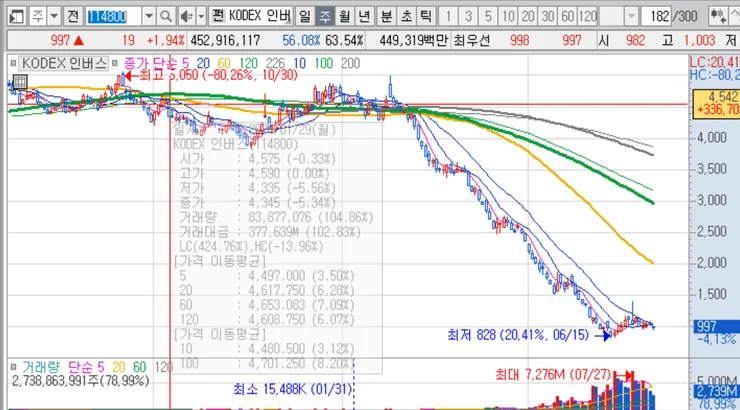Click the high price 1,003
Image resolution: width=740 pixels, height=410 pixels.
[x=699, y=41]
